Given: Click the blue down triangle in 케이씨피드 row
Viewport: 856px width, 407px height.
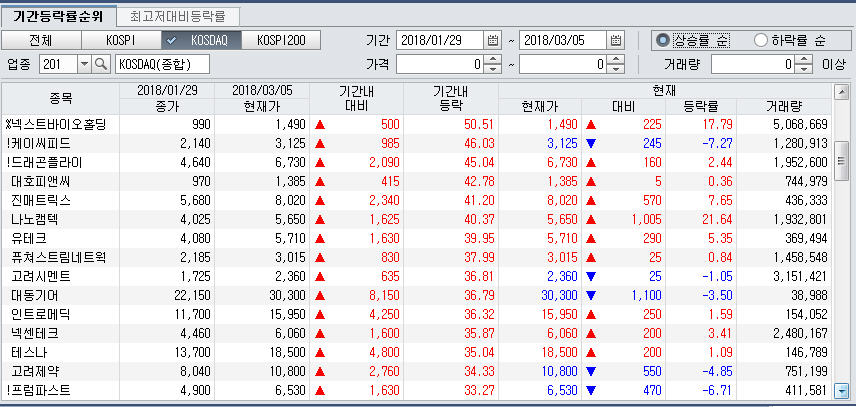Looking at the screenshot, I should pyautogui.click(x=591, y=143).
